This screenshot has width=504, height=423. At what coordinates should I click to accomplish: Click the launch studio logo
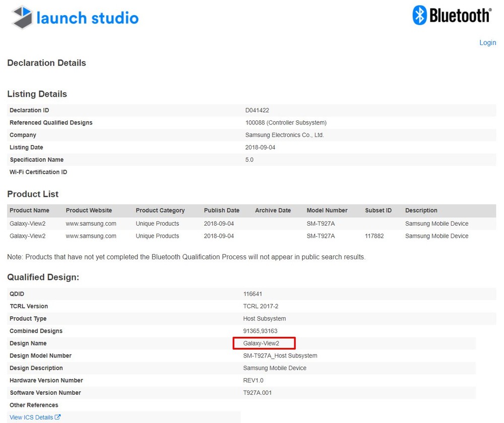75,17
